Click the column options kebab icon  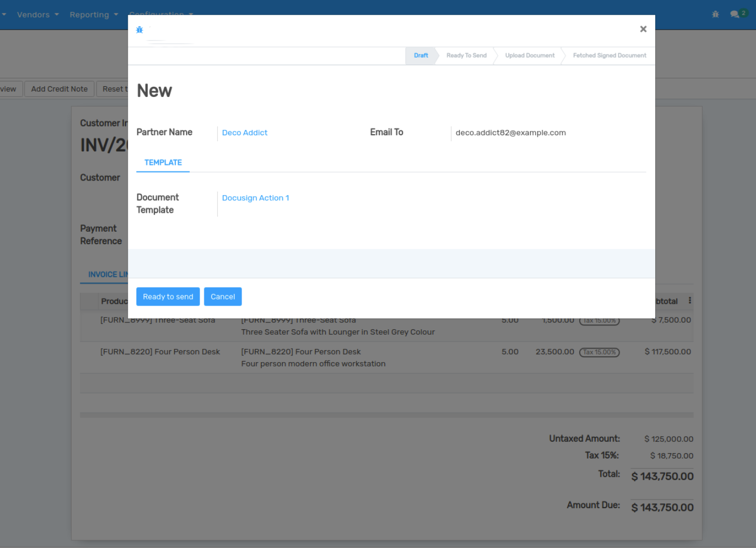(x=690, y=301)
